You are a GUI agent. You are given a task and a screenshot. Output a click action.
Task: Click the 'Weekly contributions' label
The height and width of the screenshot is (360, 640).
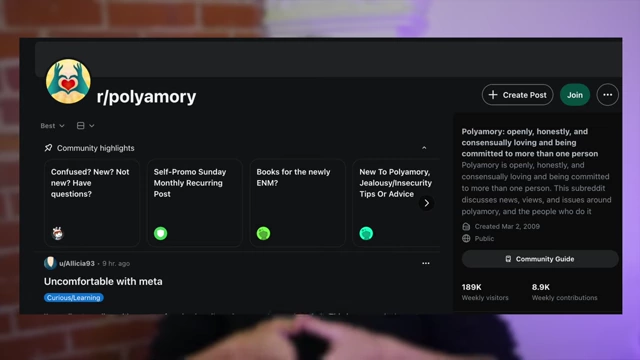click(564, 298)
